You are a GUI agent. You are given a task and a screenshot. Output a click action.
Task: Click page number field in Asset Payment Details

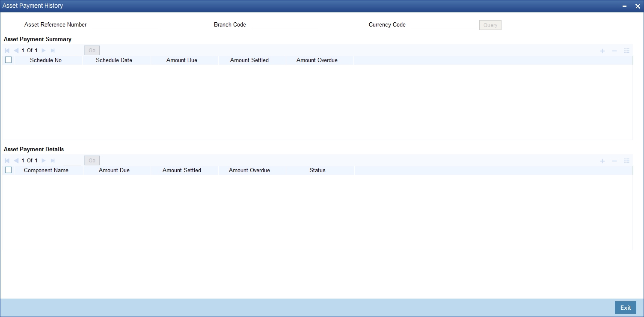(72, 161)
